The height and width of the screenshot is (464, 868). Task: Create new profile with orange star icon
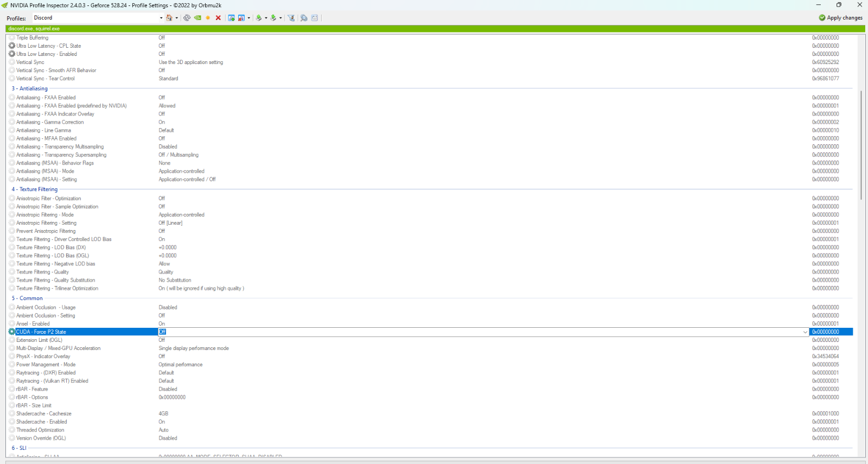[x=208, y=18]
